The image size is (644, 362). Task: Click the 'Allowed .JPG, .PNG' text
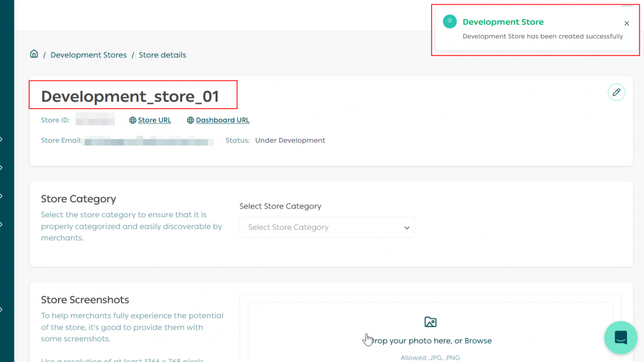tap(430, 358)
